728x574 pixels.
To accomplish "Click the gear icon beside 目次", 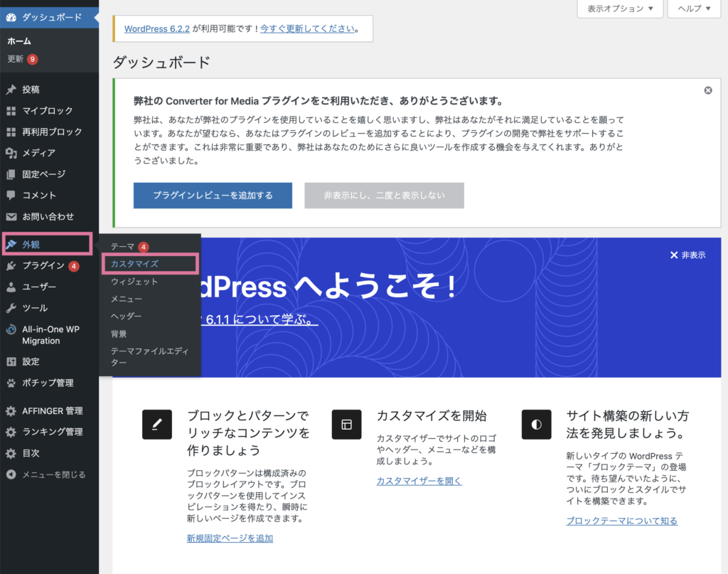I will click(11, 453).
